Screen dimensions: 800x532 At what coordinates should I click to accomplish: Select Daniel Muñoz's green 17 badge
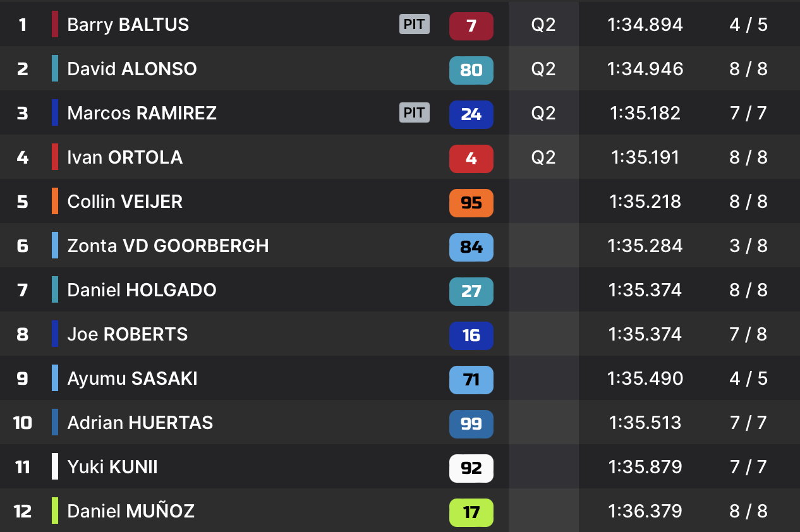(471, 512)
